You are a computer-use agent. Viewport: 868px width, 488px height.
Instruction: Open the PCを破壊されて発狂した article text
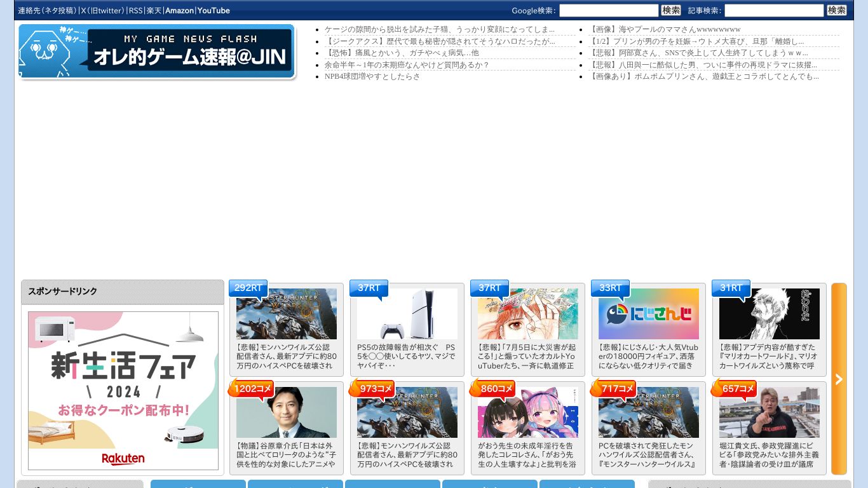coord(649,455)
